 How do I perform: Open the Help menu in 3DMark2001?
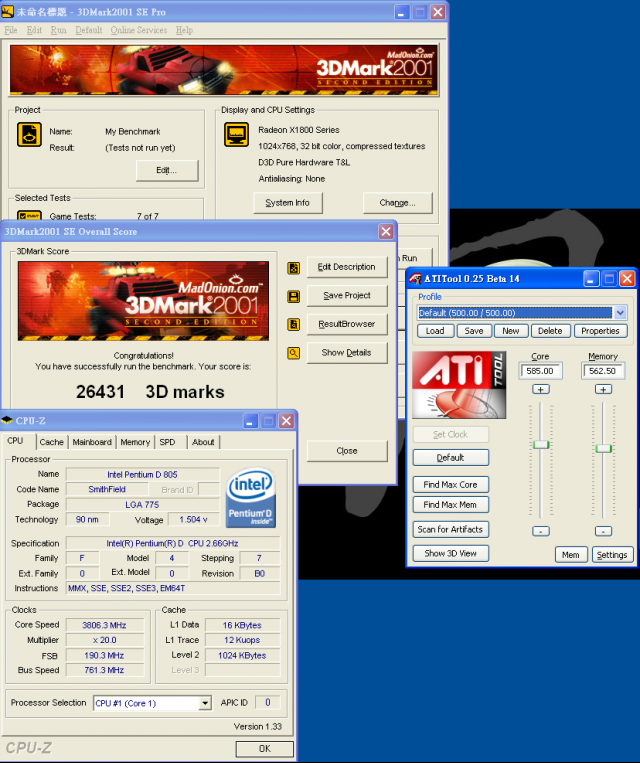[184, 30]
